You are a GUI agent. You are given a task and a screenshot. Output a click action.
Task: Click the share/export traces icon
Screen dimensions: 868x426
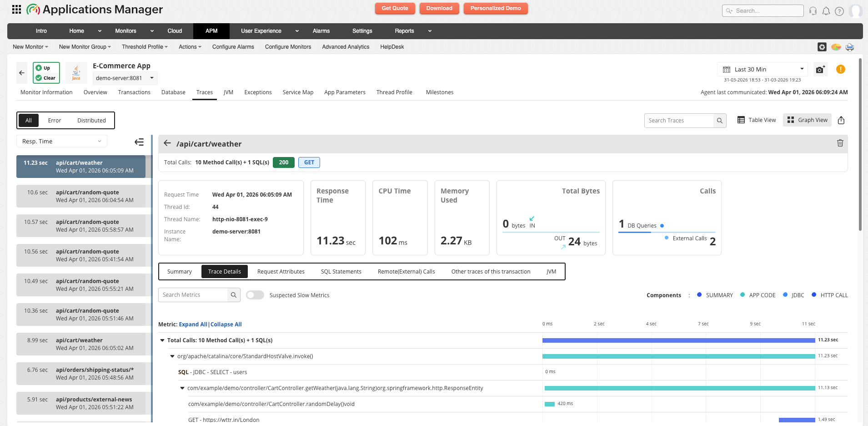[x=841, y=120]
